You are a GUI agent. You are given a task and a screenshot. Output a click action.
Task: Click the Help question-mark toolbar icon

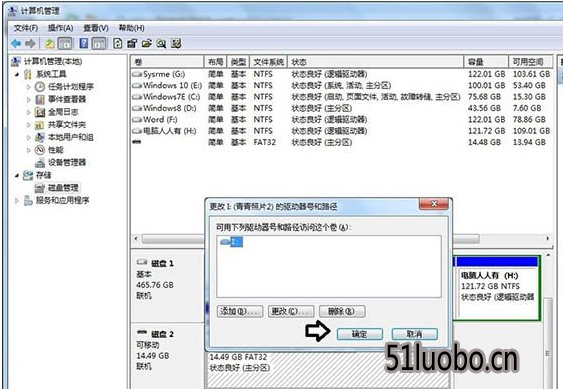click(x=84, y=43)
